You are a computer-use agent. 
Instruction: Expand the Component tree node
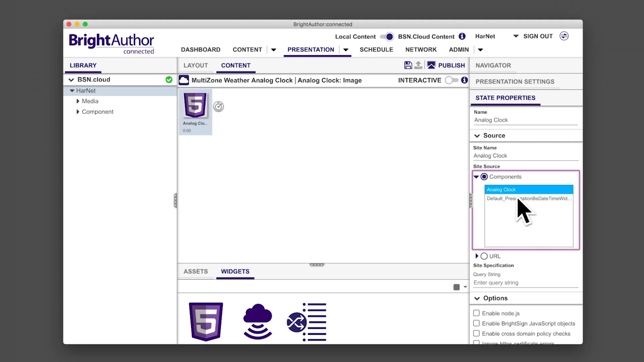click(78, 112)
